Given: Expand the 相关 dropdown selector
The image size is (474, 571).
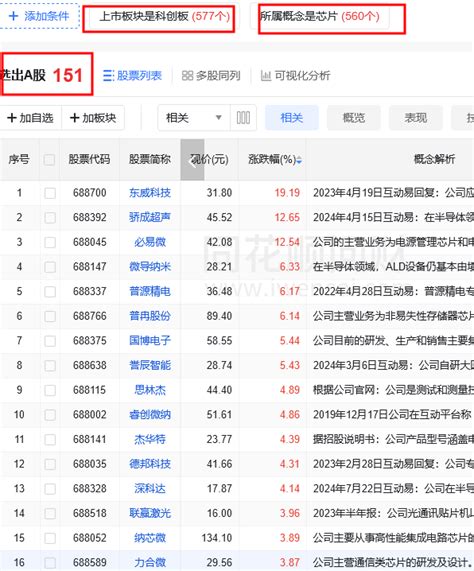Looking at the screenshot, I should click(194, 118).
